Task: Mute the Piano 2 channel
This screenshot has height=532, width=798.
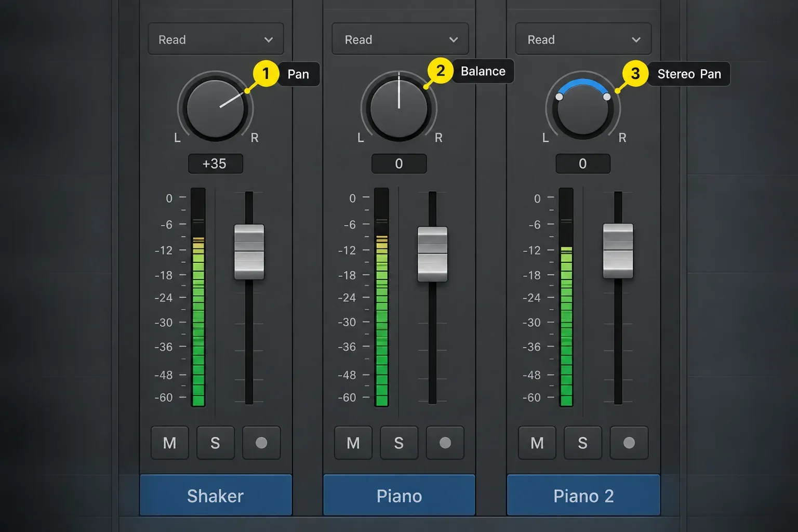Action: click(537, 443)
